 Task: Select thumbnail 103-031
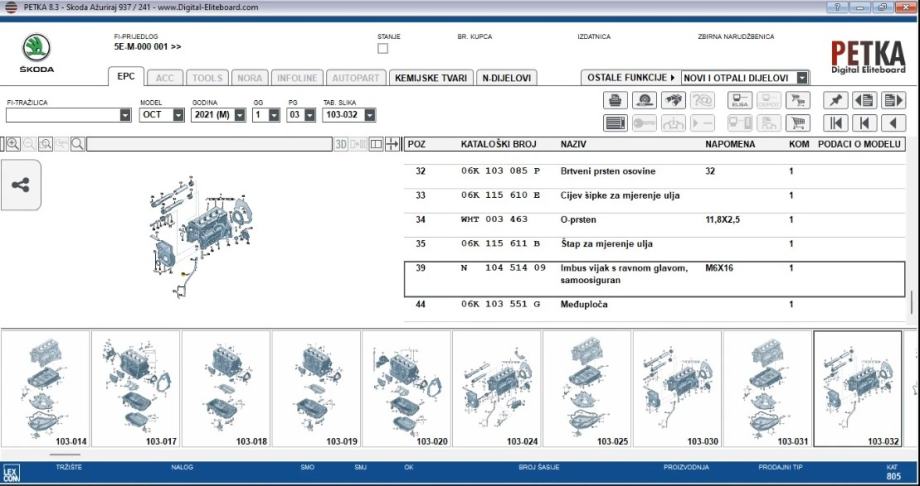[767, 389]
